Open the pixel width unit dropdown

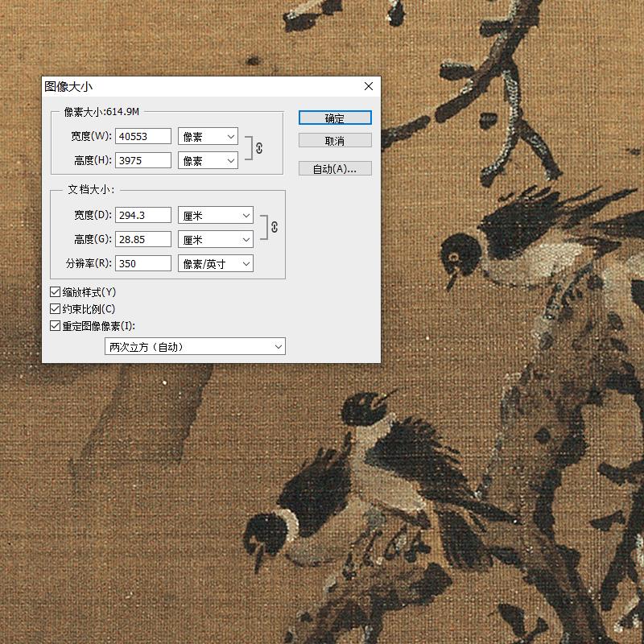[x=208, y=136]
